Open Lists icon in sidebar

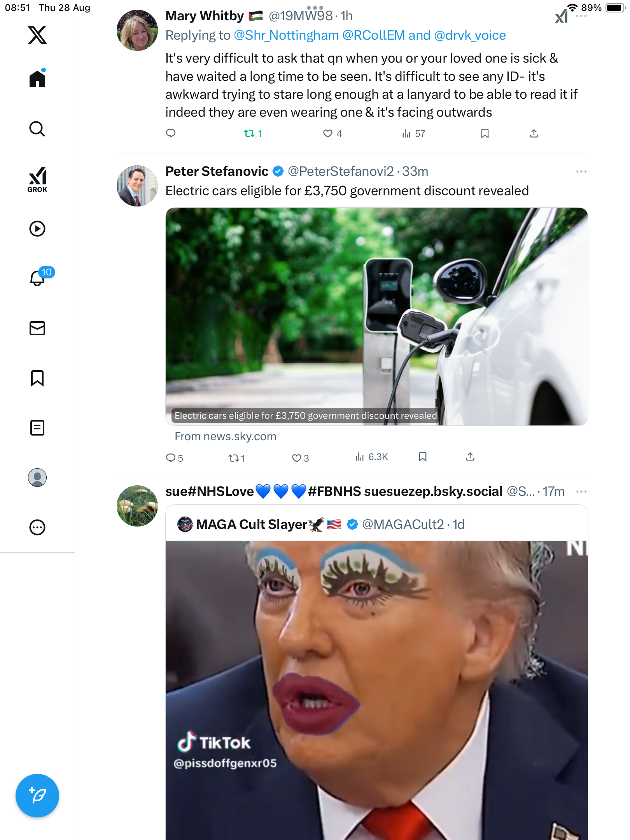pyautogui.click(x=37, y=428)
